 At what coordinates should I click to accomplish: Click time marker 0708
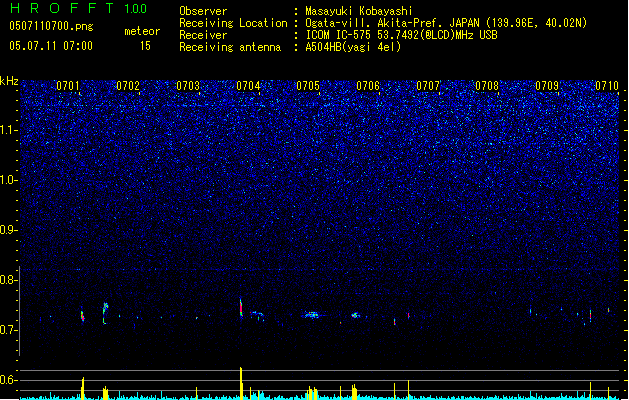tap(487, 86)
